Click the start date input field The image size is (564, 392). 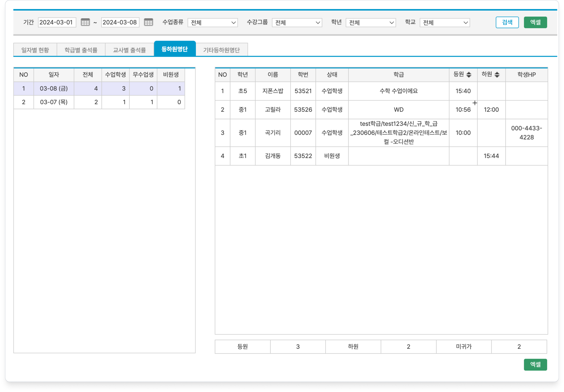(57, 22)
